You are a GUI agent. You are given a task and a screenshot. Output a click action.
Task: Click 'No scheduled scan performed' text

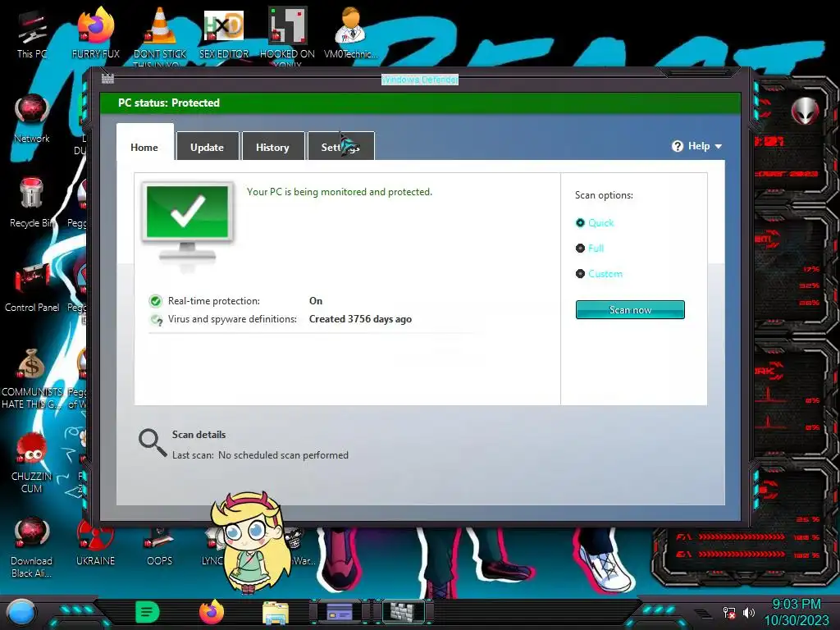[283, 454]
